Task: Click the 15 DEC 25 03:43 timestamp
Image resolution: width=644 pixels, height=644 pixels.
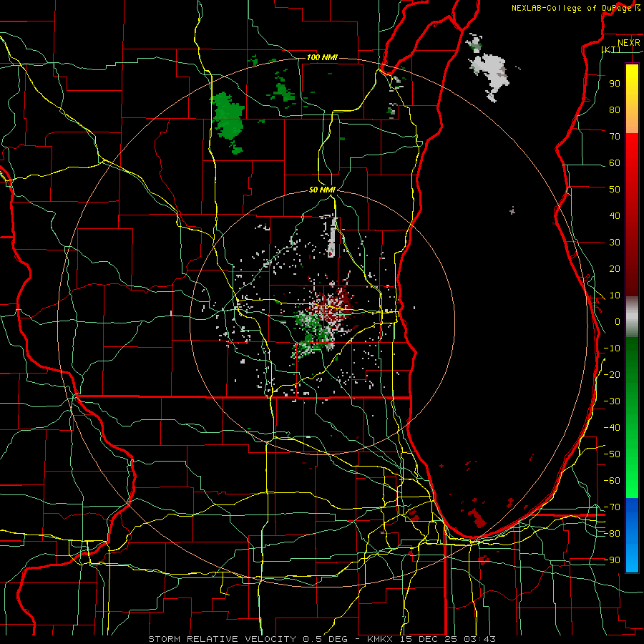Action: point(447,639)
